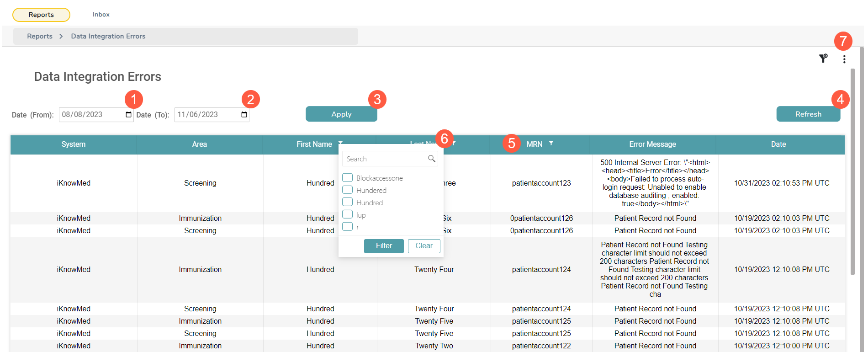Check the Blockaccessone filter checkbox

[348, 178]
